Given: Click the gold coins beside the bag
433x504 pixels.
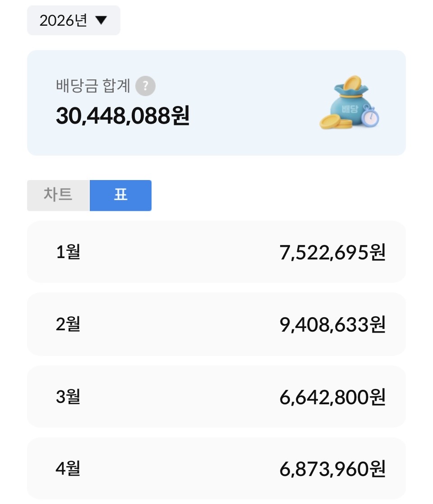Looking at the screenshot, I should 336,122.
